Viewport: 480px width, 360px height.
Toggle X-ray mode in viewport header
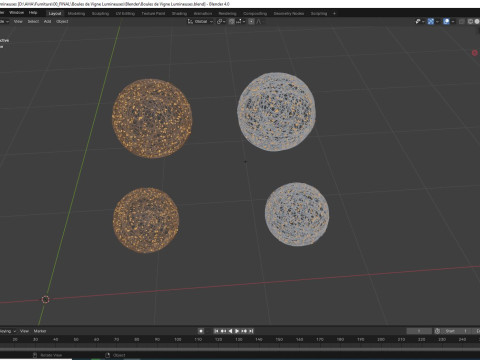462,21
